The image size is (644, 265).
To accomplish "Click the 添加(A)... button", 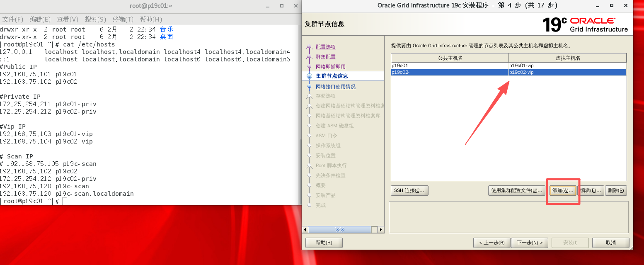I will 563,190.
